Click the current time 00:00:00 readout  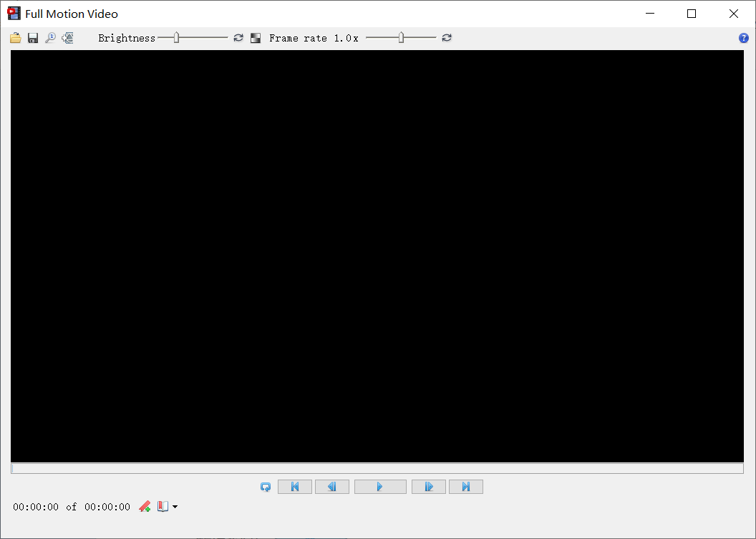[36, 508]
